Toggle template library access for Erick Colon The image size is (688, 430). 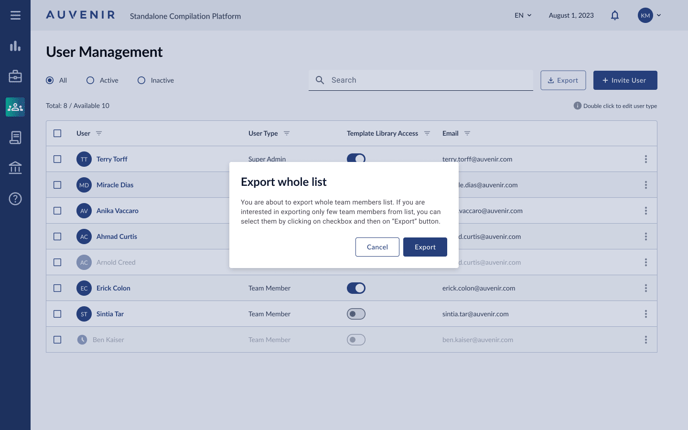point(356,288)
